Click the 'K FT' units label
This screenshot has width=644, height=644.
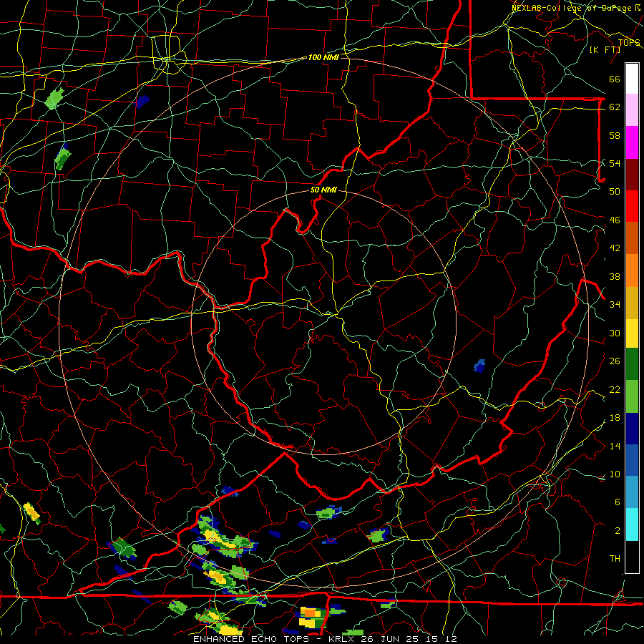(x=605, y=49)
